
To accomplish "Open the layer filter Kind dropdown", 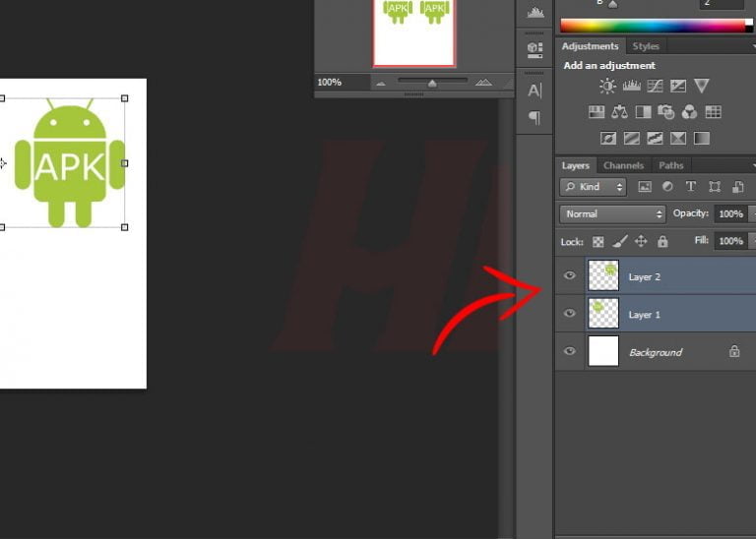I will click(593, 187).
